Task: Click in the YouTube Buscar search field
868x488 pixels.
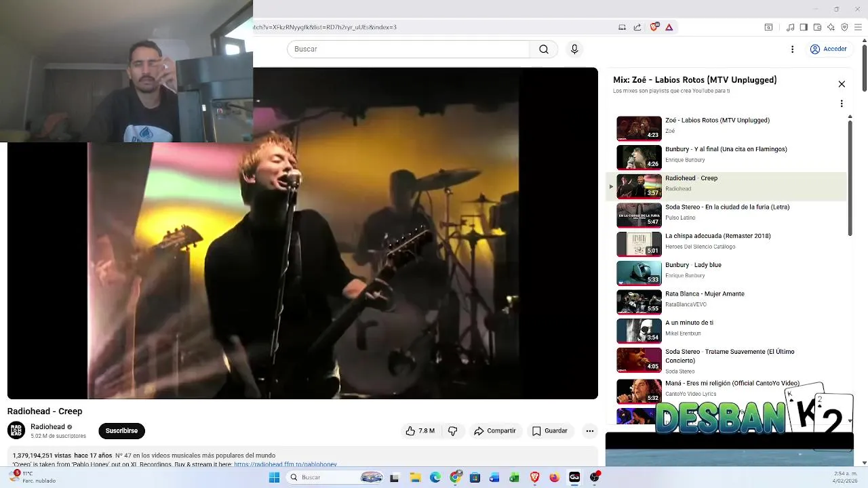Action: click(x=408, y=49)
